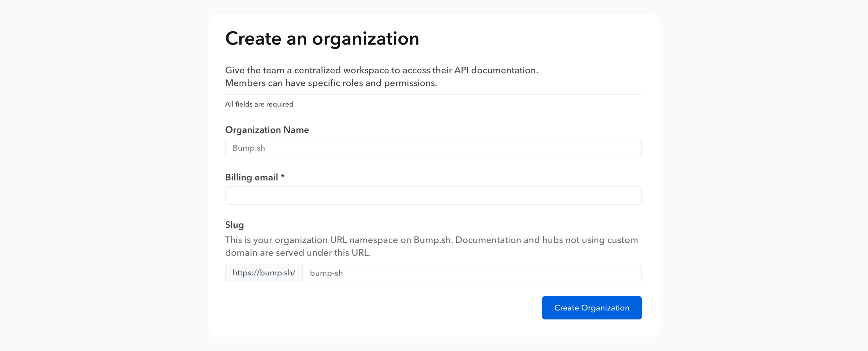Click the All fields are required note
868x351 pixels.
[259, 104]
